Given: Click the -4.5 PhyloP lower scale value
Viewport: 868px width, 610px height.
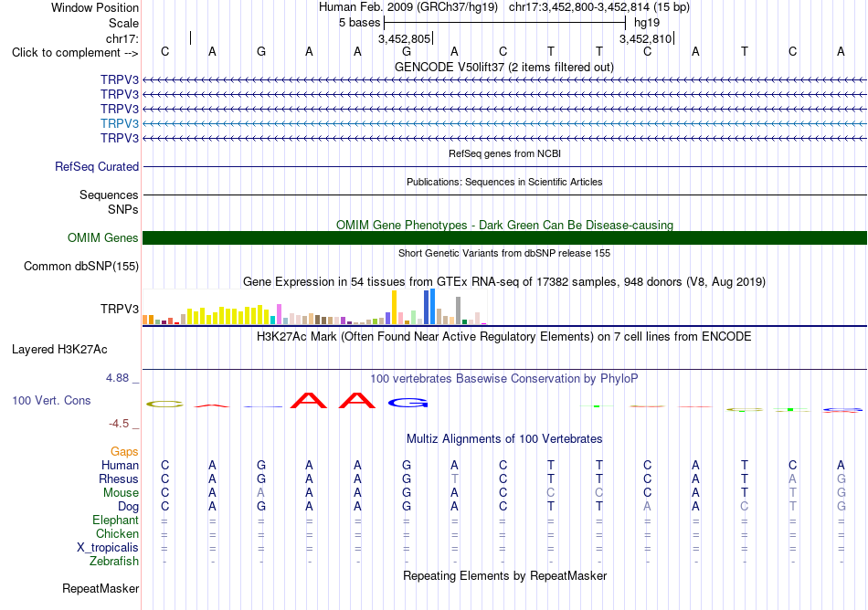Looking at the screenshot, I should 119,424.
